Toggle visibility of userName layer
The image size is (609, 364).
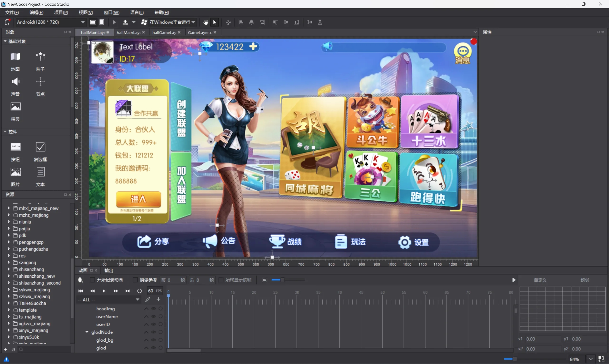(153, 317)
